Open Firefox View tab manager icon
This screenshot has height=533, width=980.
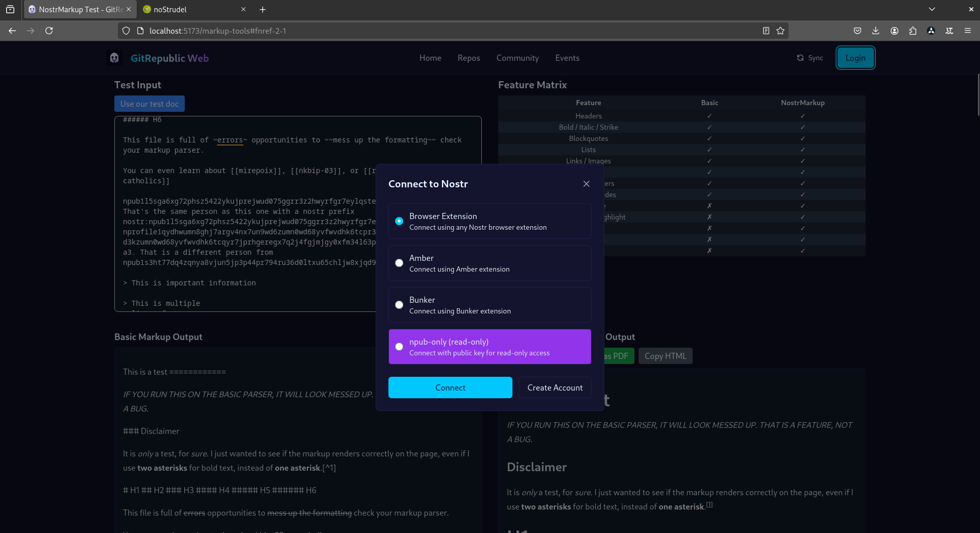[x=10, y=9]
